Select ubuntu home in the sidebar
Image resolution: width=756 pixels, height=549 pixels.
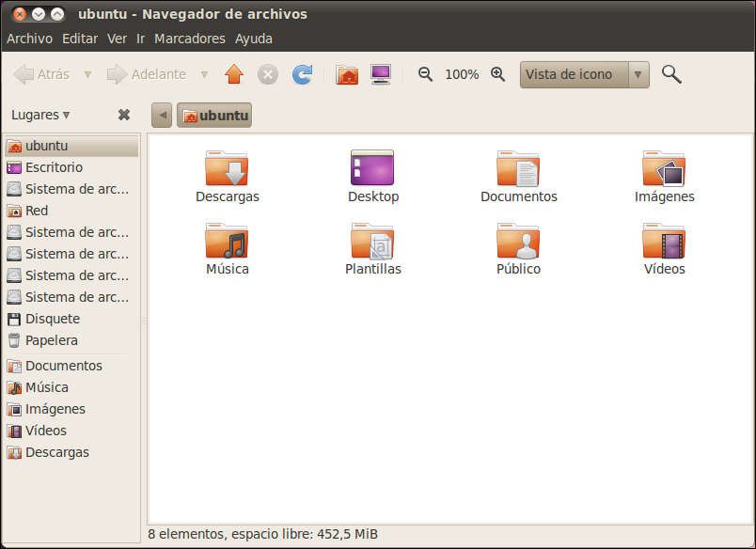pos(71,146)
